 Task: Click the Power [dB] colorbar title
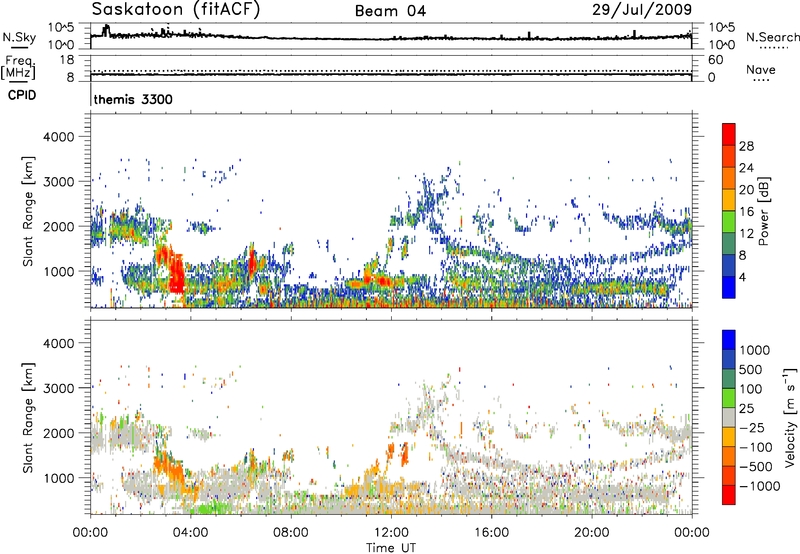(x=763, y=211)
